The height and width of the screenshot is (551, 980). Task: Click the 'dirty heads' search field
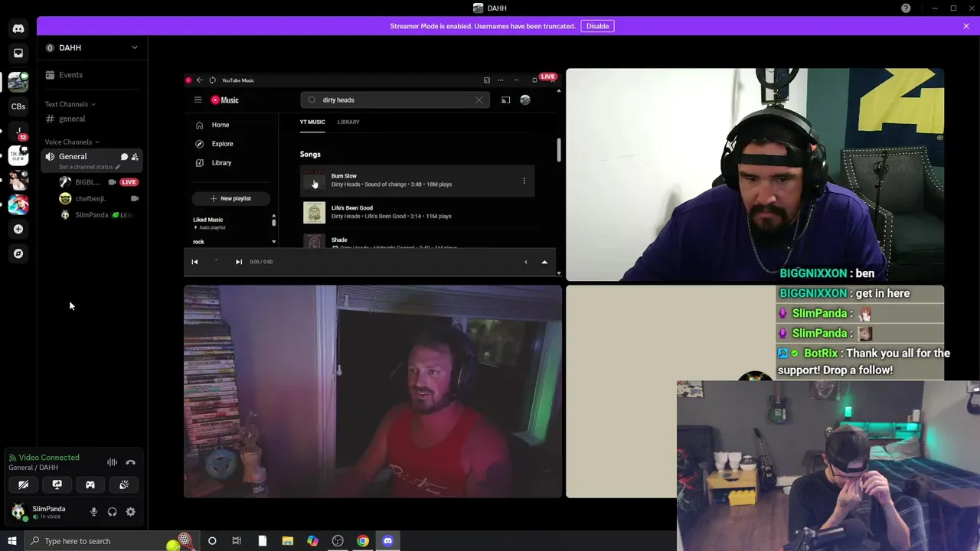[394, 99]
